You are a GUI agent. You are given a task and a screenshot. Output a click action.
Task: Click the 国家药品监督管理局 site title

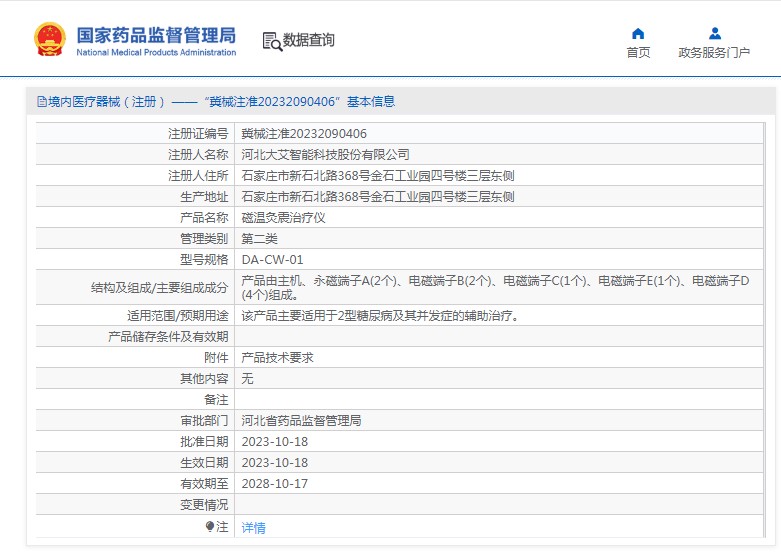(x=156, y=33)
